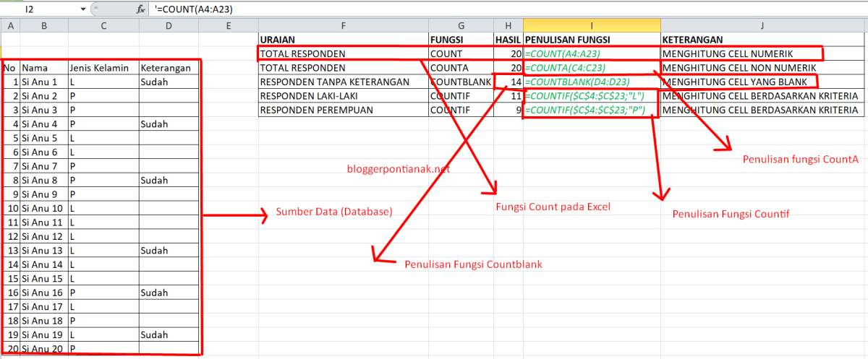Select column F header

click(x=343, y=26)
